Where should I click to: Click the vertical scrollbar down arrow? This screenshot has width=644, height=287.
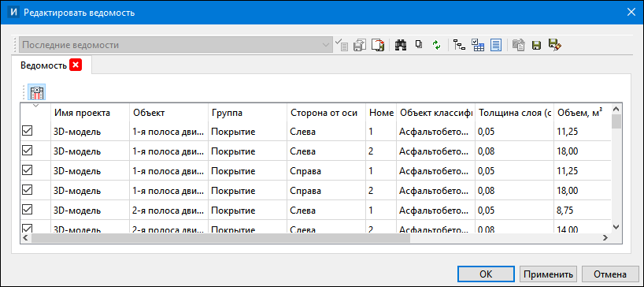(616, 227)
